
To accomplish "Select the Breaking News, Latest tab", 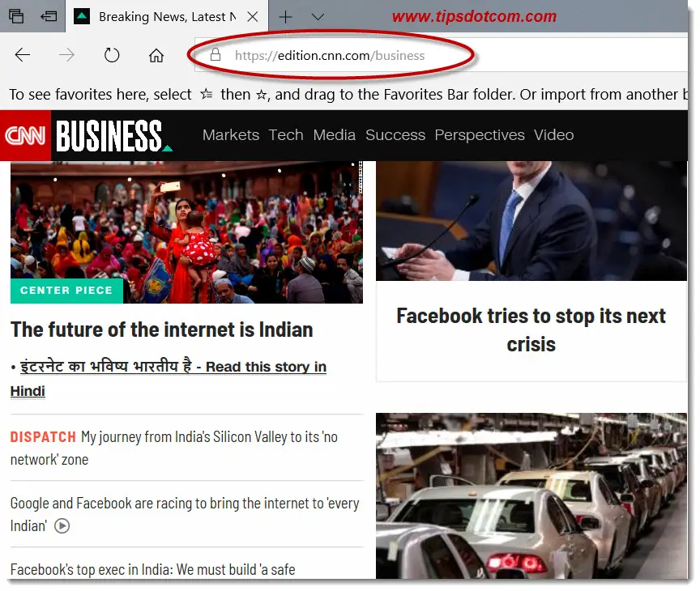I will (x=167, y=17).
